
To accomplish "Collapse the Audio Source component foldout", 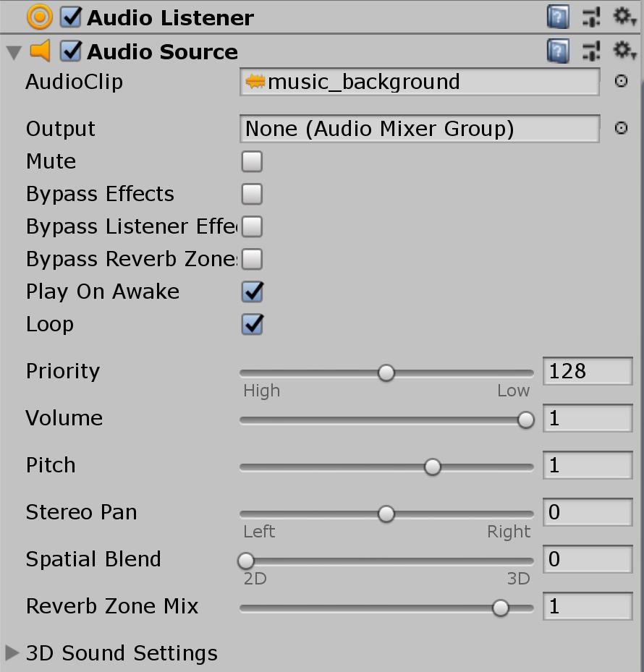I will (x=14, y=52).
